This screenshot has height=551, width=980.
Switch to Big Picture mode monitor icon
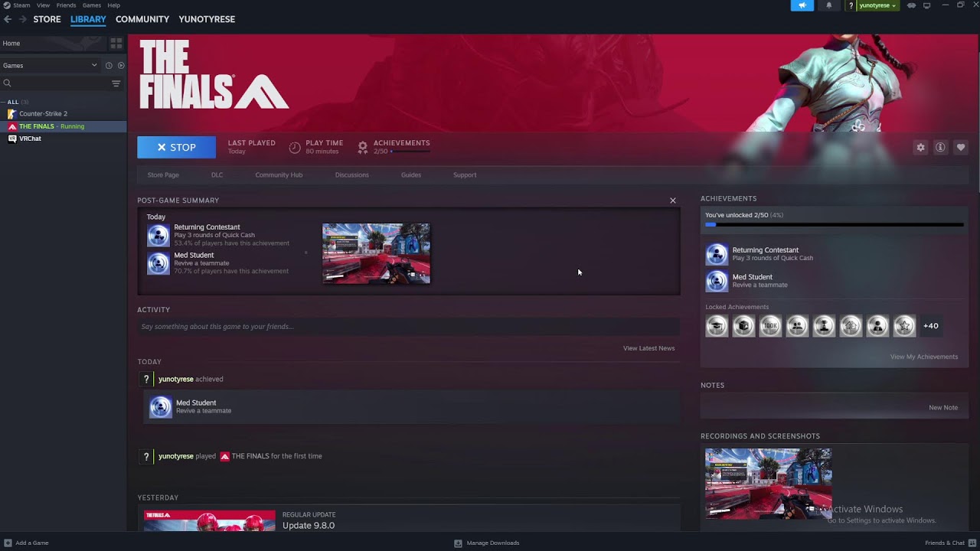(x=926, y=5)
